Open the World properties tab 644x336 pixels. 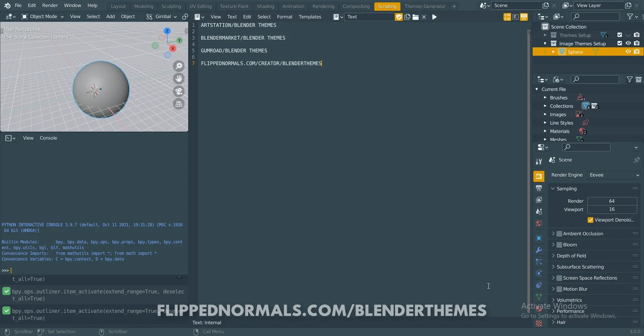[x=539, y=224]
